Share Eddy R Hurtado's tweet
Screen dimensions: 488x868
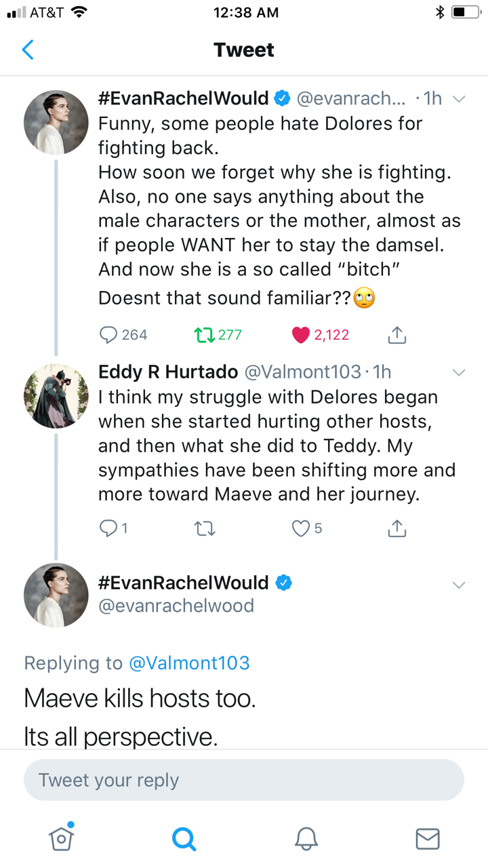[x=398, y=529]
